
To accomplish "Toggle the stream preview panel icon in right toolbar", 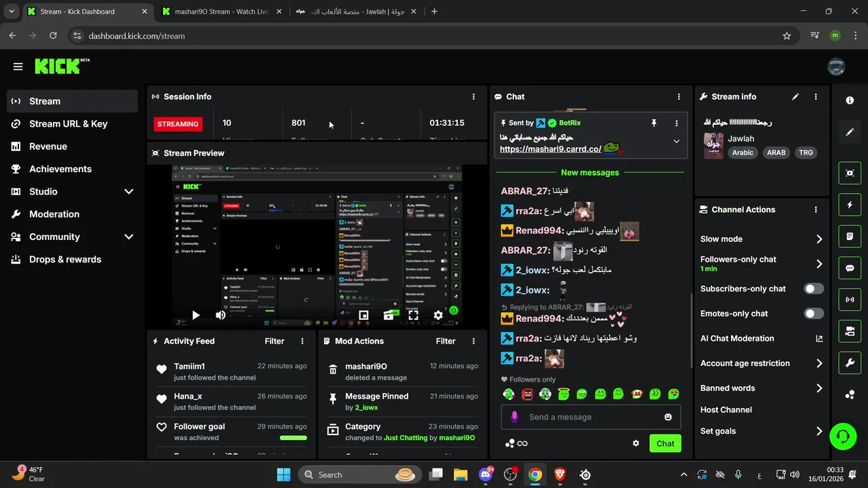I will 850,173.
